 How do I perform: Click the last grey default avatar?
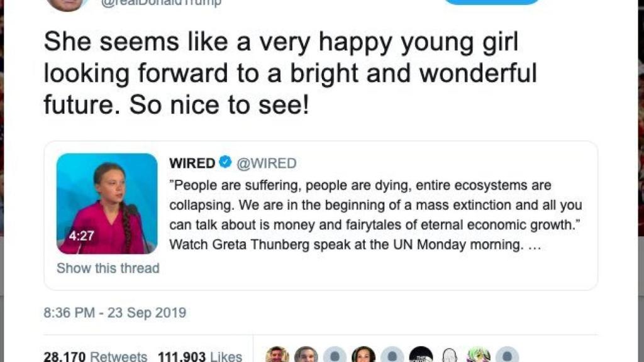click(507, 356)
